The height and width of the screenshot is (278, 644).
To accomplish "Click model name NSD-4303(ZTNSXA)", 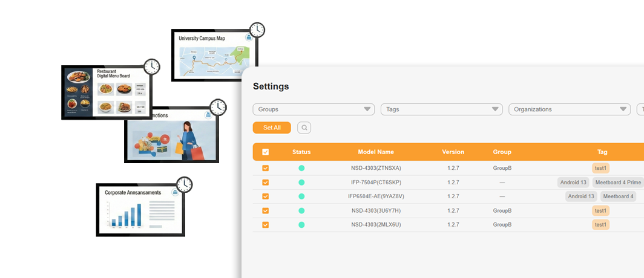I will coord(376,168).
